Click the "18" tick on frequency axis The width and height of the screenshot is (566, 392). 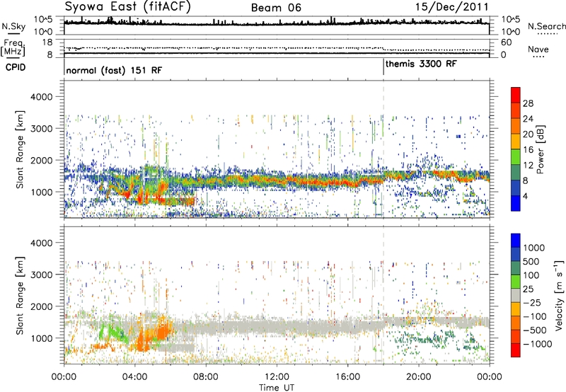click(47, 42)
